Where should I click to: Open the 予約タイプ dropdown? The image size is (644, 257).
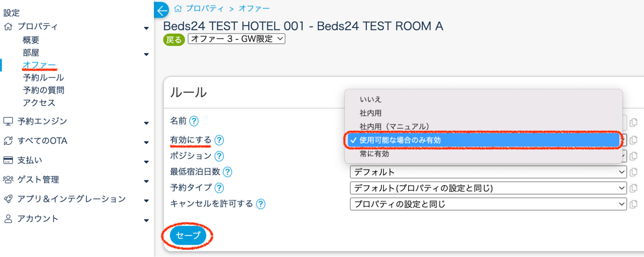(488, 188)
